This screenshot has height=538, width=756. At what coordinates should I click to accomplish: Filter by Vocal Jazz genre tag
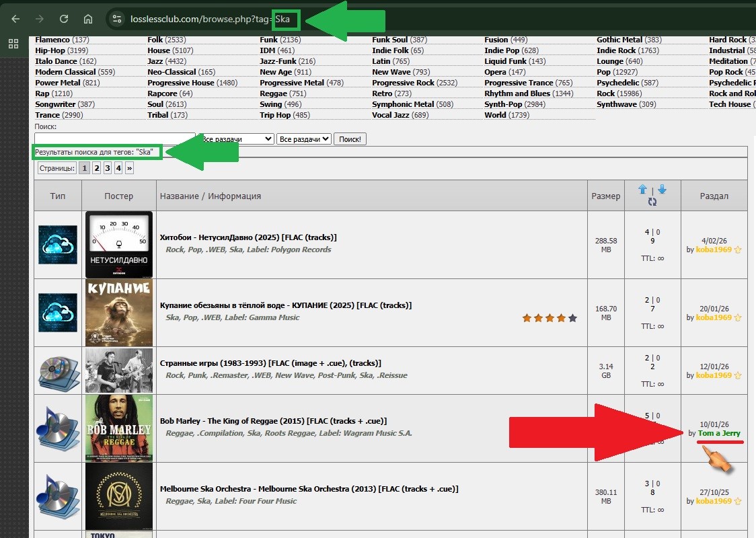pyautogui.click(x=391, y=115)
